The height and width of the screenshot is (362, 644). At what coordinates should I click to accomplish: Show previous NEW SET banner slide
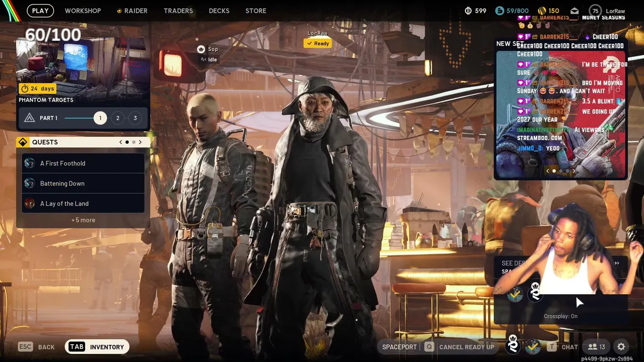pos(548,171)
